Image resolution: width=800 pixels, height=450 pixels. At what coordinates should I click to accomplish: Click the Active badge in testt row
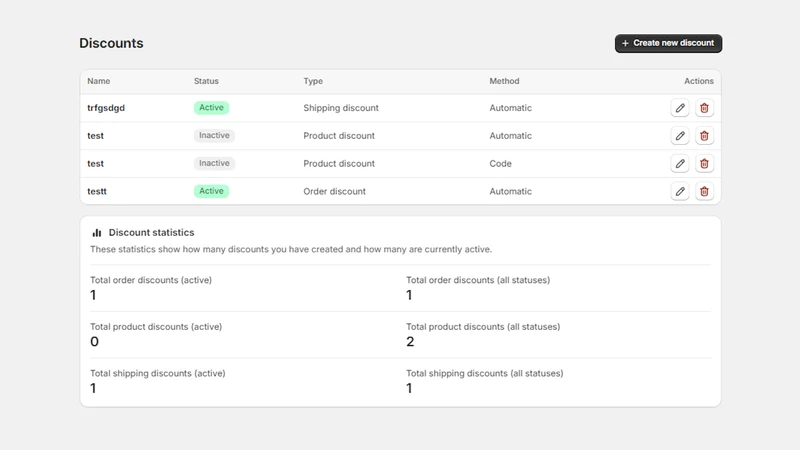(211, 191)
